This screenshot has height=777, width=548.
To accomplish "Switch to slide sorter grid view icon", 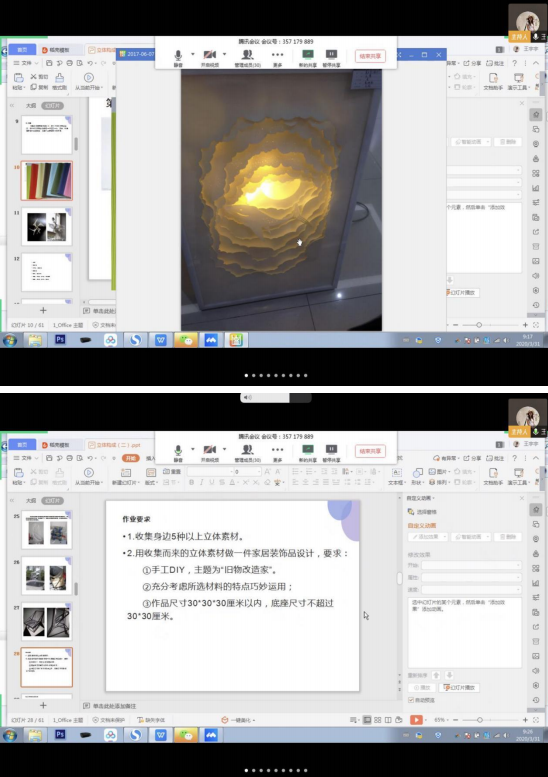I will coord(378,720).
